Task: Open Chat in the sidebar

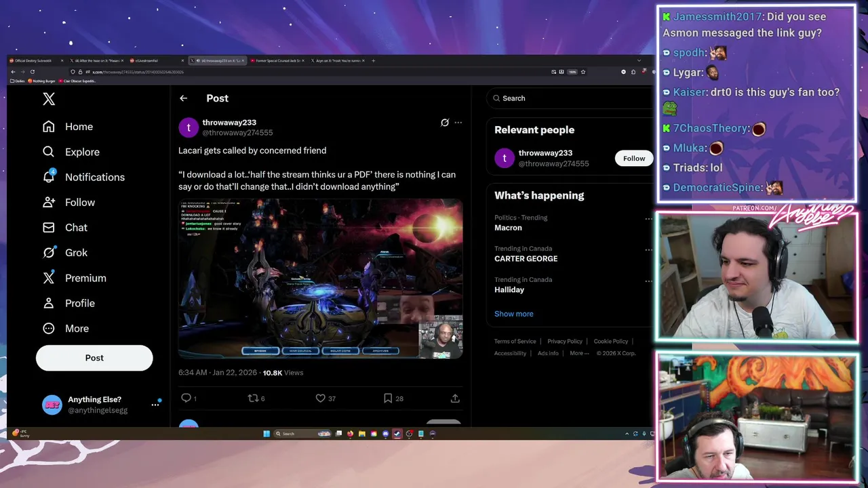Action: click(65, 227)
